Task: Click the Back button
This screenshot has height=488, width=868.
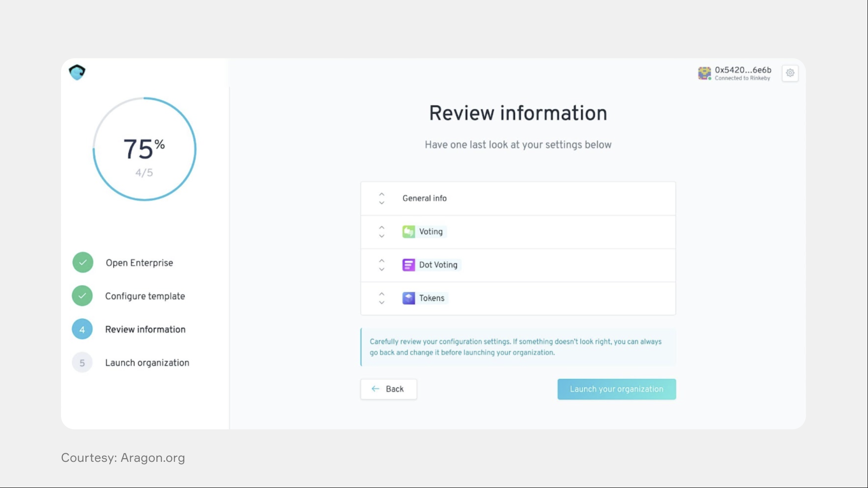Action: click(x=389, y=389)
